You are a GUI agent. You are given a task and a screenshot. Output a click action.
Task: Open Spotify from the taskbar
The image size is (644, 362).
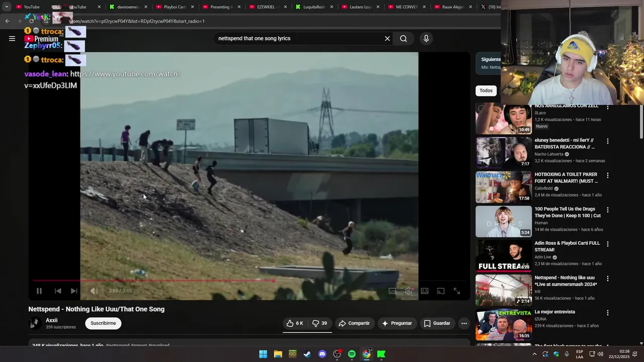coord(352,354)
